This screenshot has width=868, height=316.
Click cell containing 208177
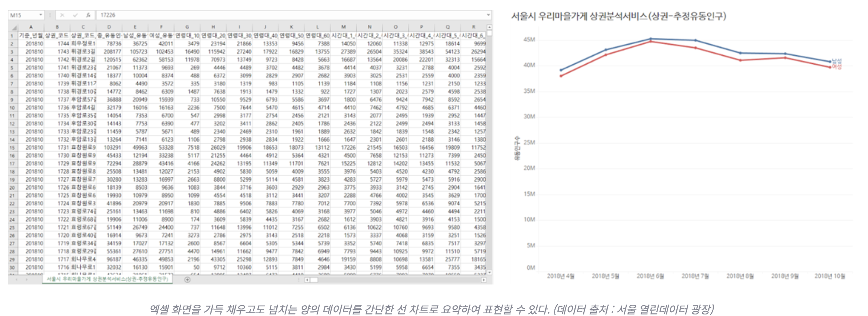coord(109,52)
